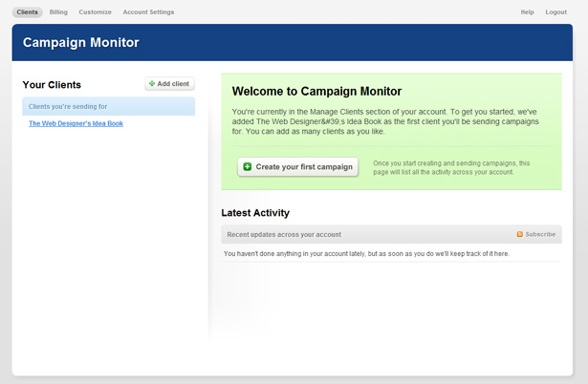Click the 'You're currently in the Manage Clients' paragraph
This screenshot has height=384, width=588.
385,121
